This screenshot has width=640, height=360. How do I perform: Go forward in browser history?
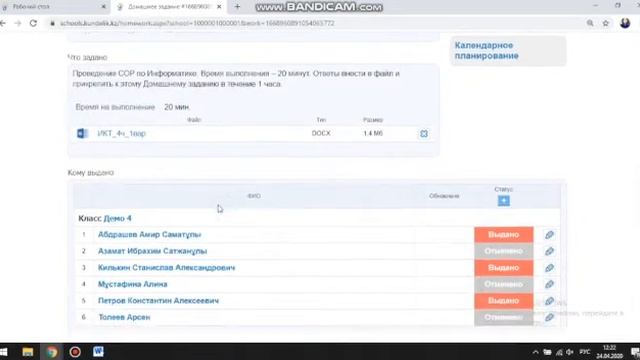[x=18, y=23]
